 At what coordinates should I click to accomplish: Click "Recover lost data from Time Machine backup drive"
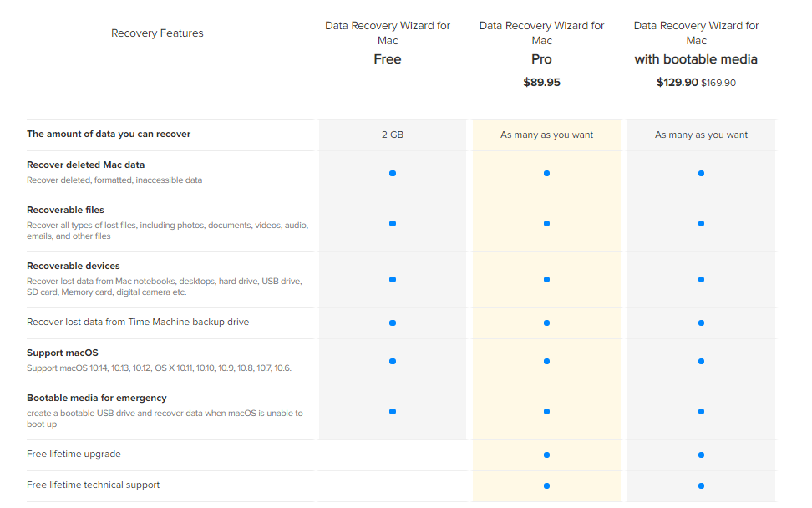click(x=138, y=322)
